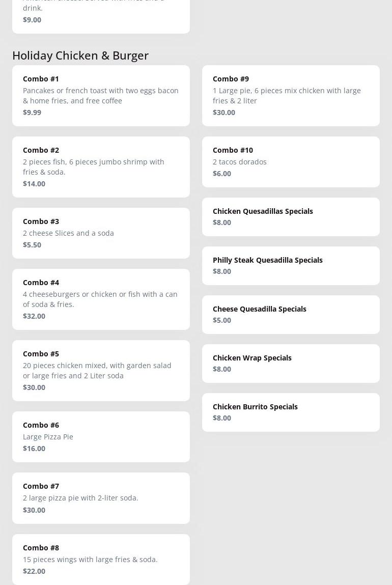Click the Combo #9 description text
Image resolution: width=392 pixels, height=585 pixels.
tap(287, 96)
